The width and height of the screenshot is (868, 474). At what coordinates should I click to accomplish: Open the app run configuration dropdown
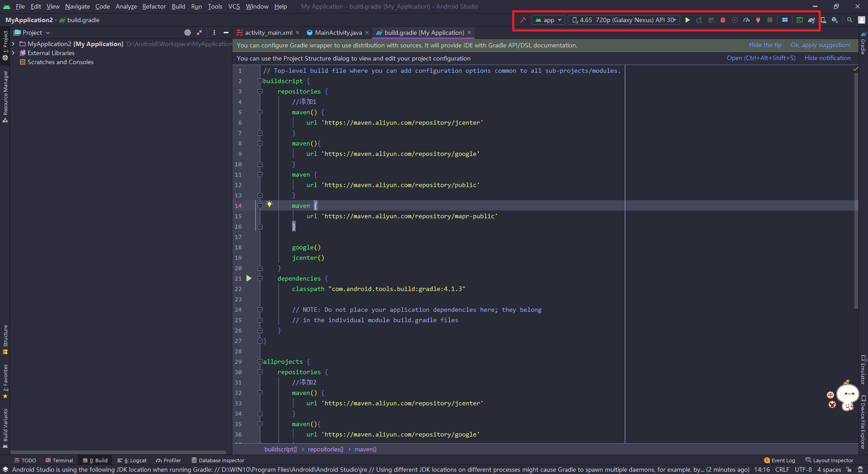[548, 20]
